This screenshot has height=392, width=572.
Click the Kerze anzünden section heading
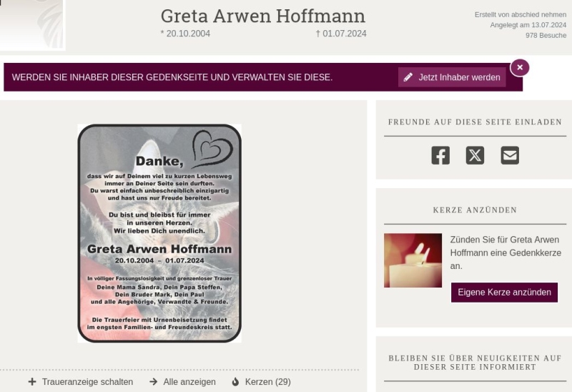[x=475, y=210]
